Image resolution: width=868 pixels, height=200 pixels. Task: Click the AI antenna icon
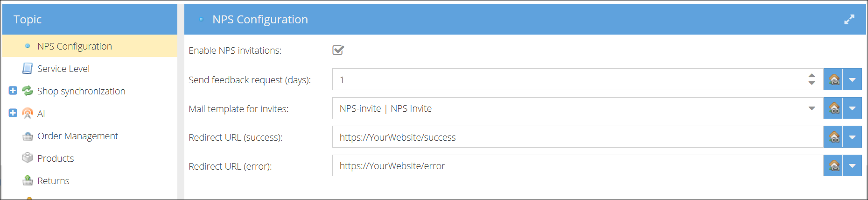28,113
